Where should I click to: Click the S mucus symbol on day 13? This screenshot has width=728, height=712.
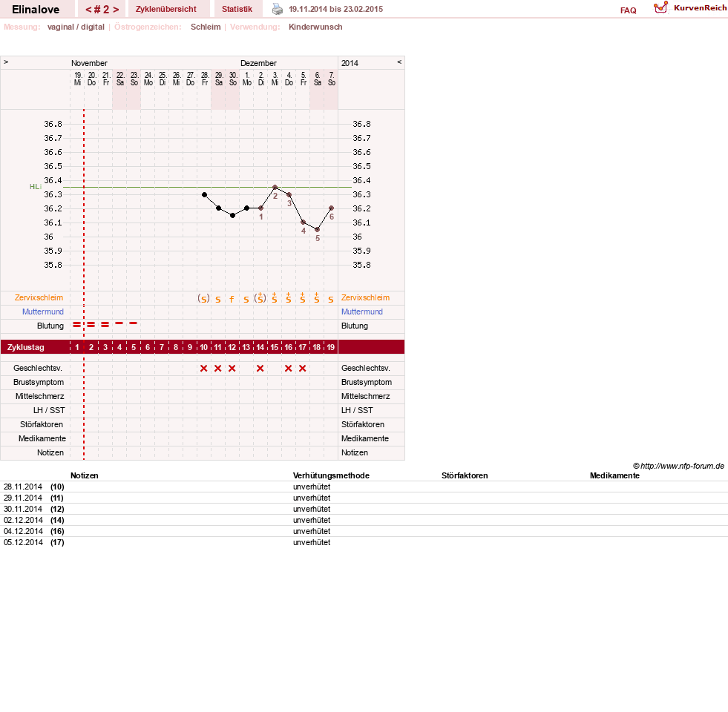[x=246, y=300]
